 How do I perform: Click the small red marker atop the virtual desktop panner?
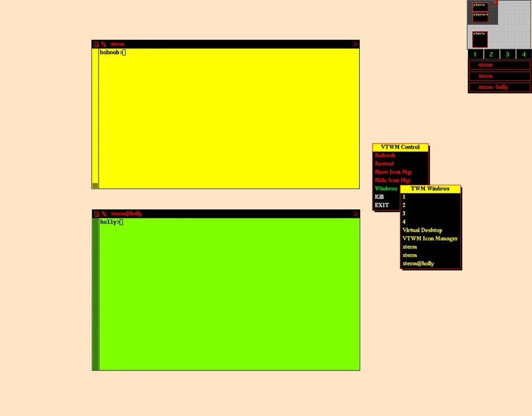pos(496,2)
